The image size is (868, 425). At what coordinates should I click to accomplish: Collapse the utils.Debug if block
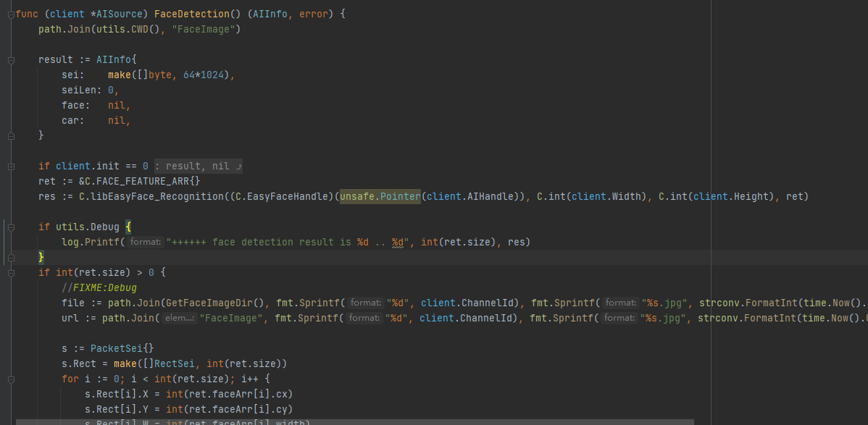click(11, 227)
